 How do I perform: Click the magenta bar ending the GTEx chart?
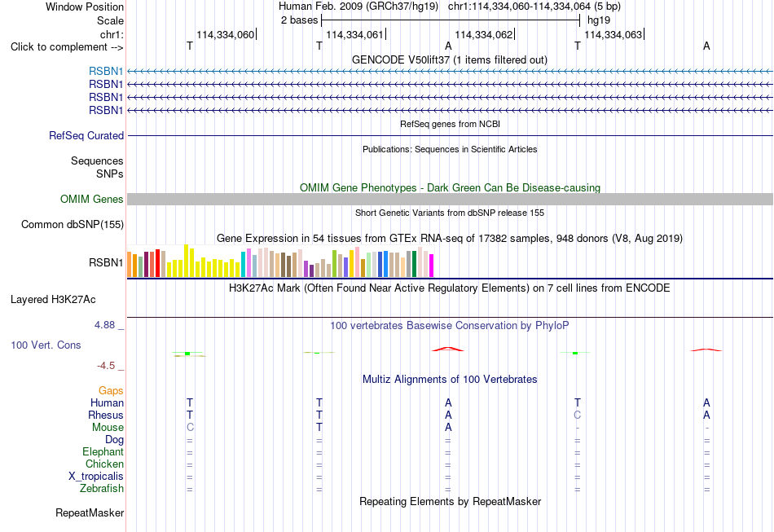coord(432,266)
